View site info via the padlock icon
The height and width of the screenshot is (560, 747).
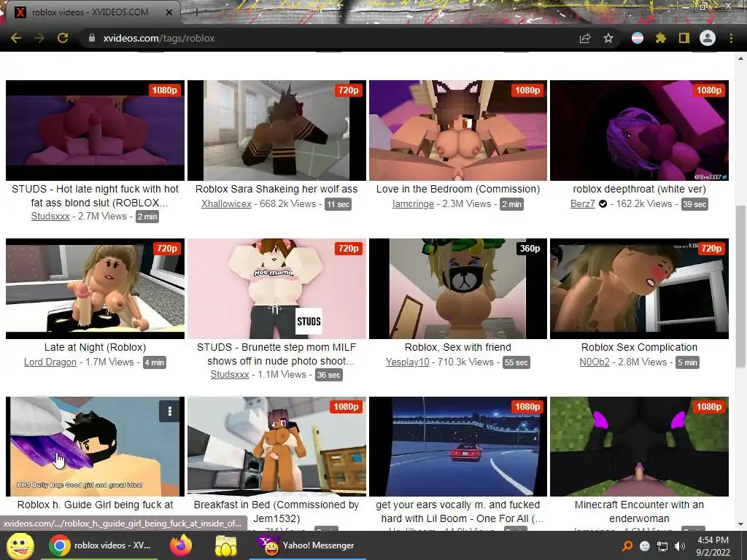(92, 38)
